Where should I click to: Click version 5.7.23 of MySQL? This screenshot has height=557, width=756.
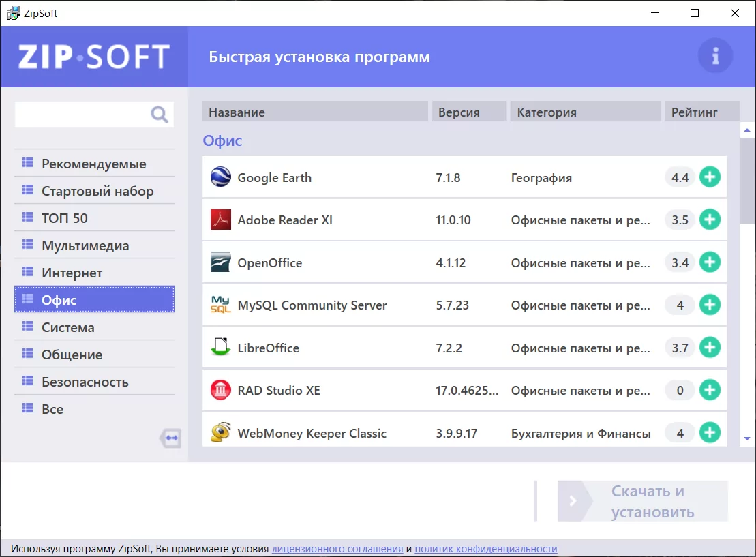coord(452,305)
